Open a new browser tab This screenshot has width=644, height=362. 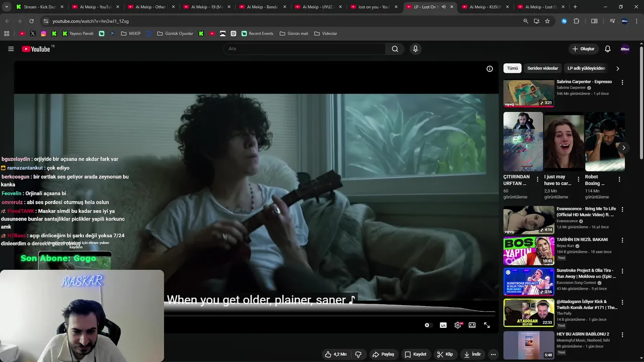[575, 7]
